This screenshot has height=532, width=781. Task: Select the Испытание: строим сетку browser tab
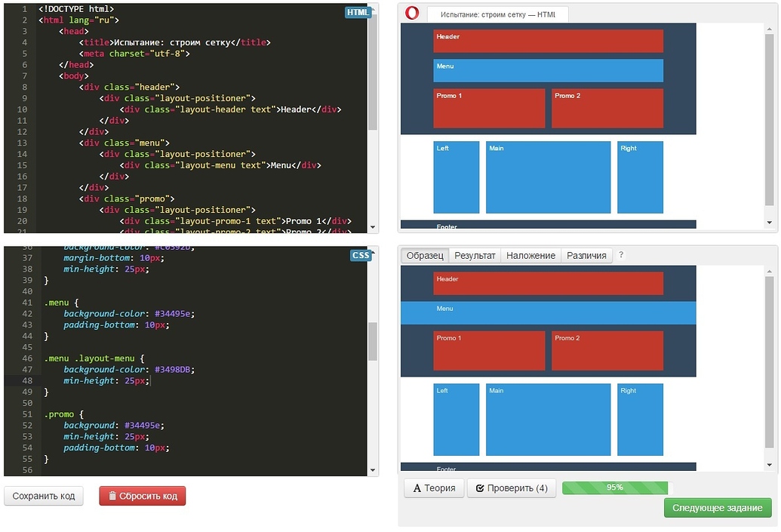click(497, 14)
